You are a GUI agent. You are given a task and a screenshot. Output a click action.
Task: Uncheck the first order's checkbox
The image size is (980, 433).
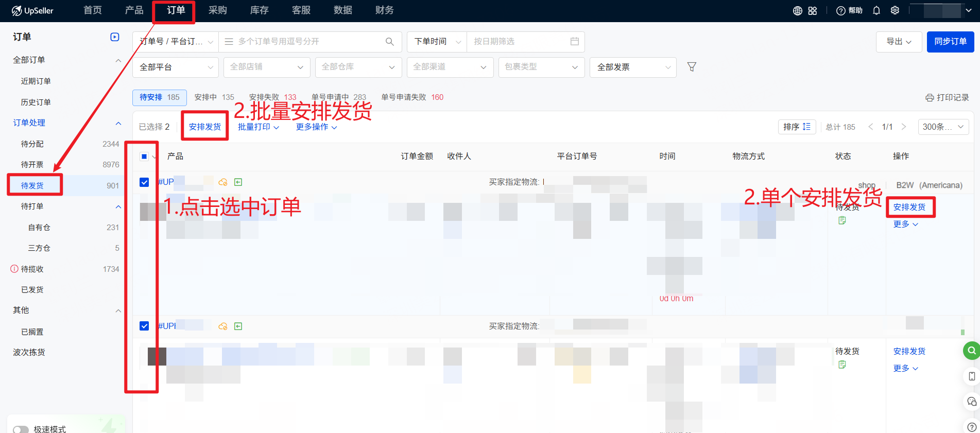tap(144, 182)
